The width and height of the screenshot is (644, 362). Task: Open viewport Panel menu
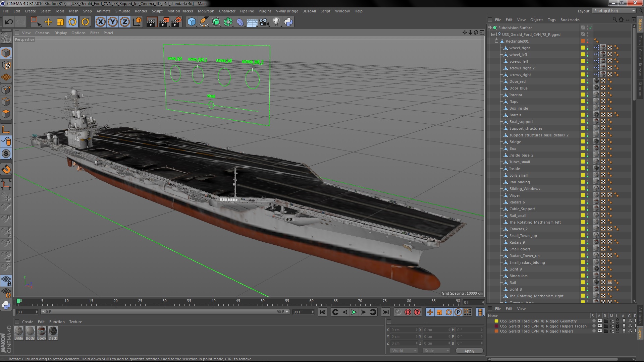(x=108, y=33)
